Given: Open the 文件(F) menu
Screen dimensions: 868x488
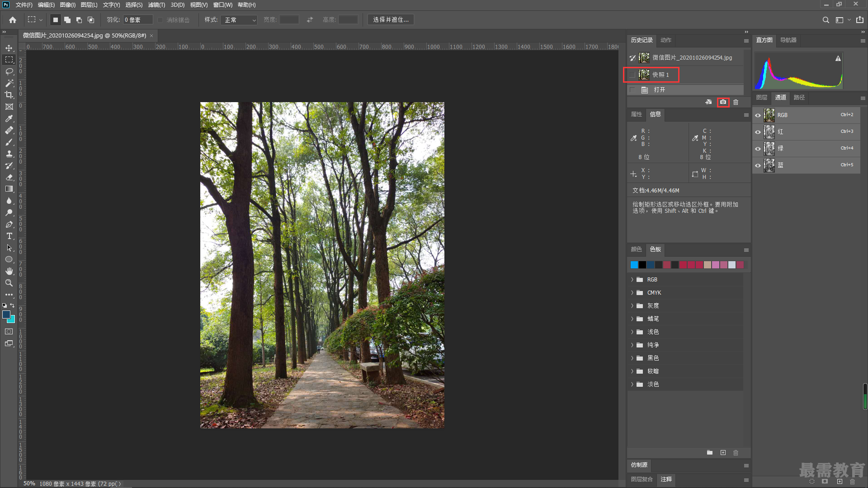Looking at the screenshot, I should [x=24, y=5].
